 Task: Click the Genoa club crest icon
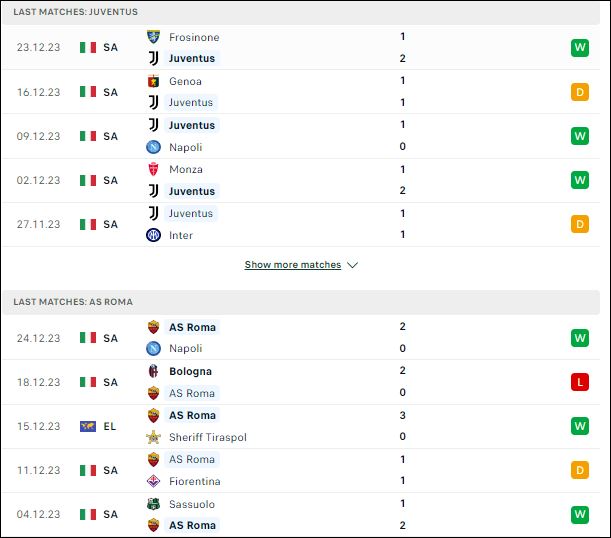154,81
